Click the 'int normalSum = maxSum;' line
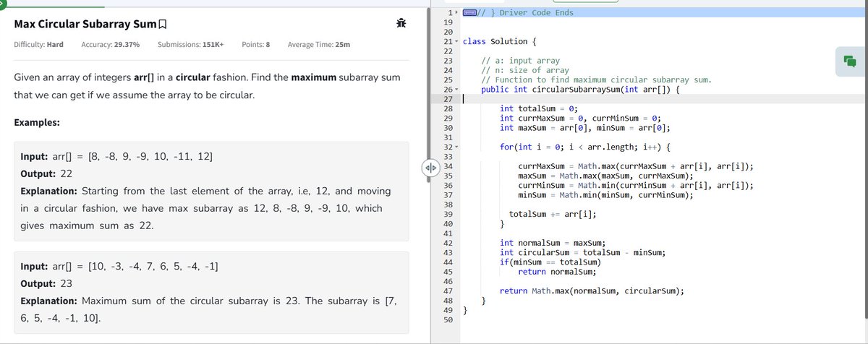Screen dimensions: 868x344 [x=553, y=243]
